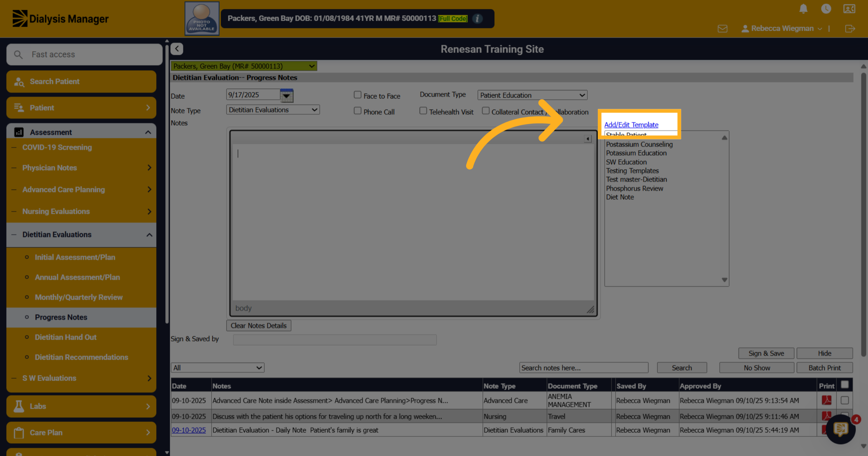Click Clear Notes Details button
This screenshot has width=868, height=456.
(x=259, y=325)
